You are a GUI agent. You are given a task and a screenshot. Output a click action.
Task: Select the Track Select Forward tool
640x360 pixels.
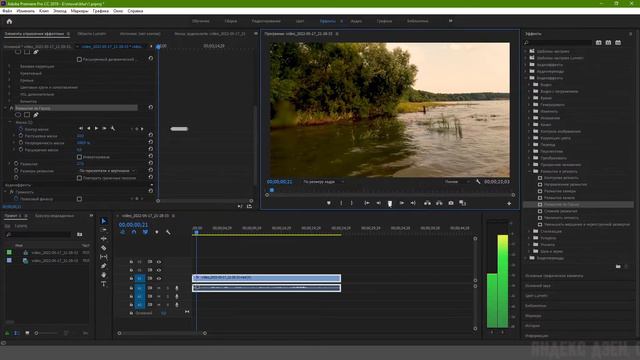[104, 230]
